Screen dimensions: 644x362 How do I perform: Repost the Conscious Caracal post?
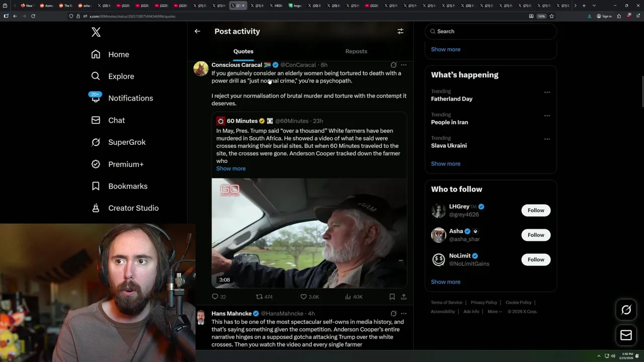[x=264, y=297]
